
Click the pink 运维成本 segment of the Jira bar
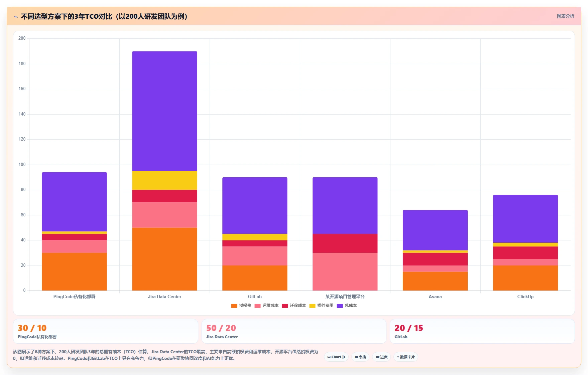(x=164, y=215)
